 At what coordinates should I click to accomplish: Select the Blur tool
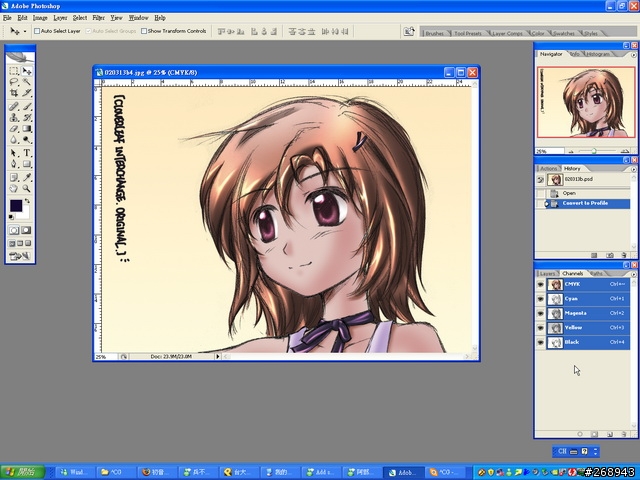tap(14, 140)
